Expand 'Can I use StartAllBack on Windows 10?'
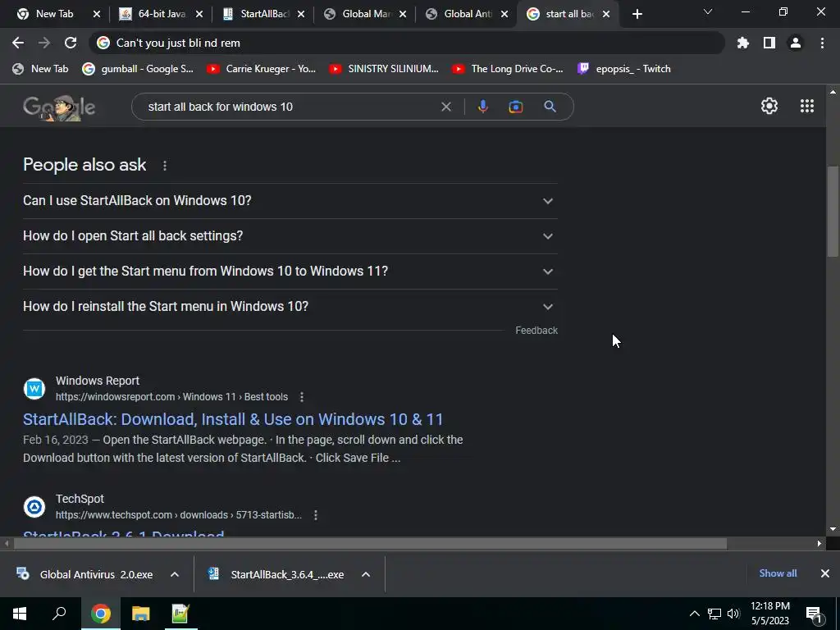This screenshot has width=840, height=630. 290,201
